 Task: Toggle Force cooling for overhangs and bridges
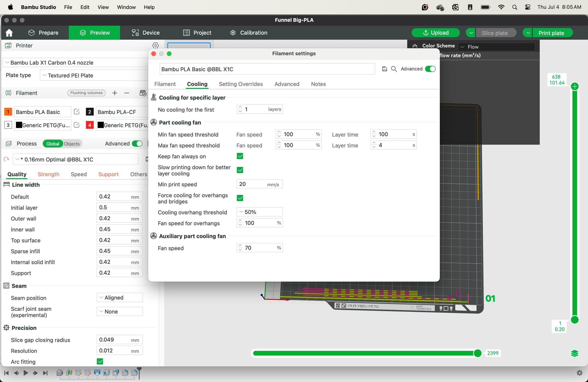tap(240, 198)
